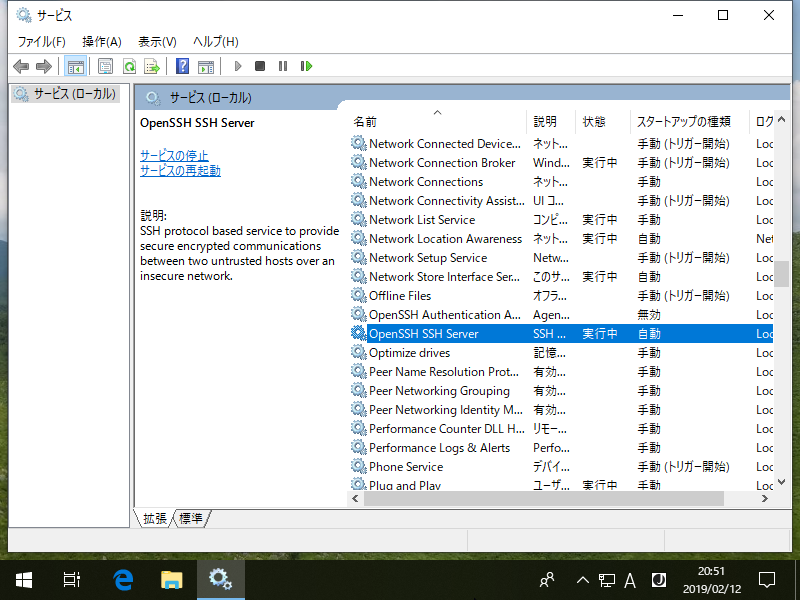Click the Forward navigation arrow

tap(44, 66)
